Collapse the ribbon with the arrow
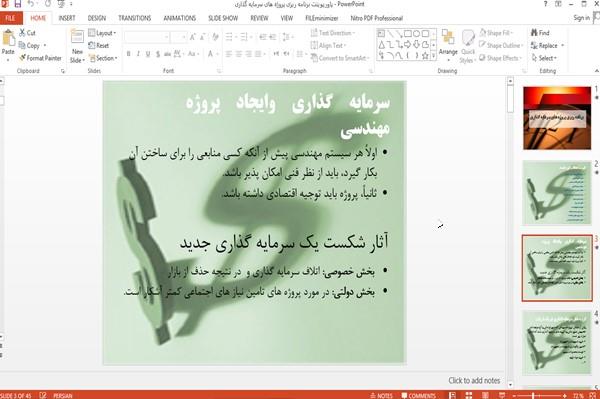 point(596,71)
